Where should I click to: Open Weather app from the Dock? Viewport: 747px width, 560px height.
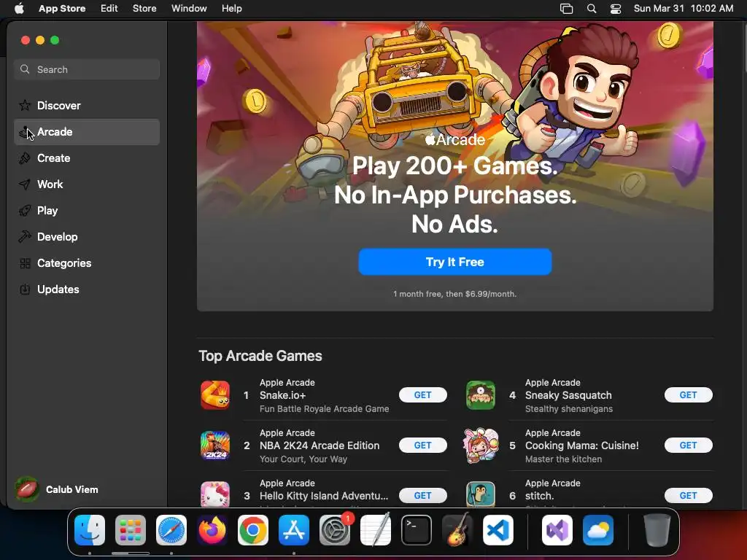tap(598, 530)
